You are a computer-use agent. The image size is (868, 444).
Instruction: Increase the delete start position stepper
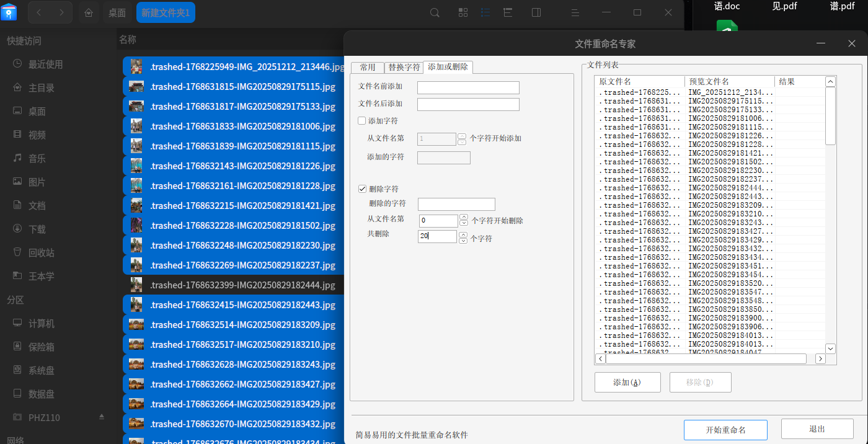[x=464, y=217]
